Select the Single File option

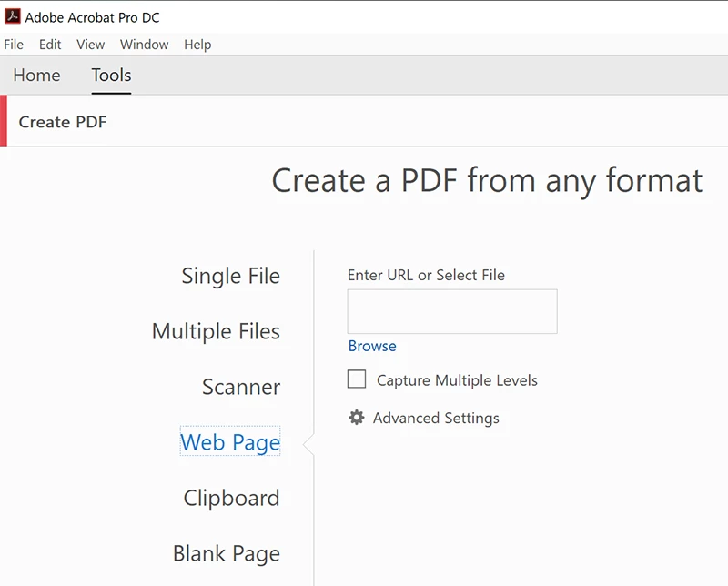pos(231,276)
